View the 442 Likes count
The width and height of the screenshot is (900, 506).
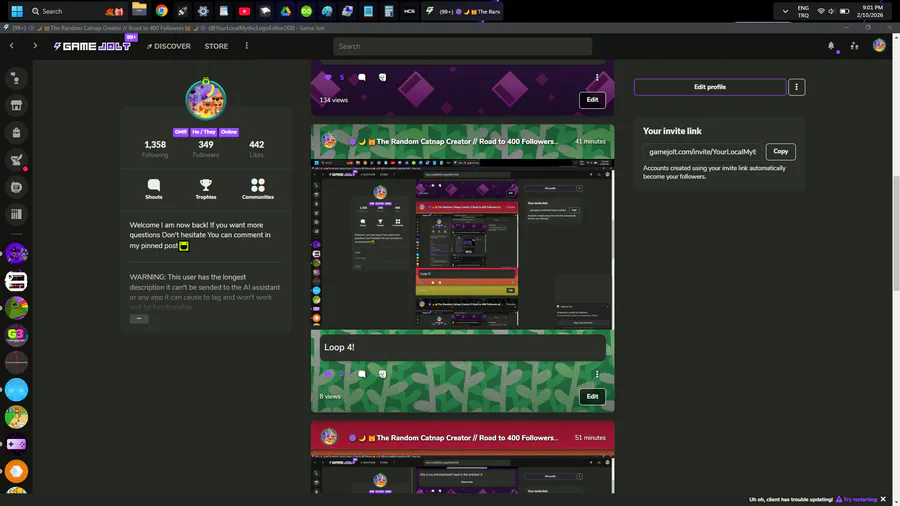tap(257, 149)
